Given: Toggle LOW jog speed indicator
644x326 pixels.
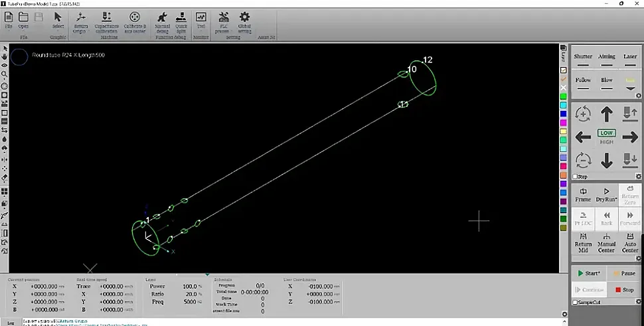Looking at the screenshot, I should [x=606, y=133].
